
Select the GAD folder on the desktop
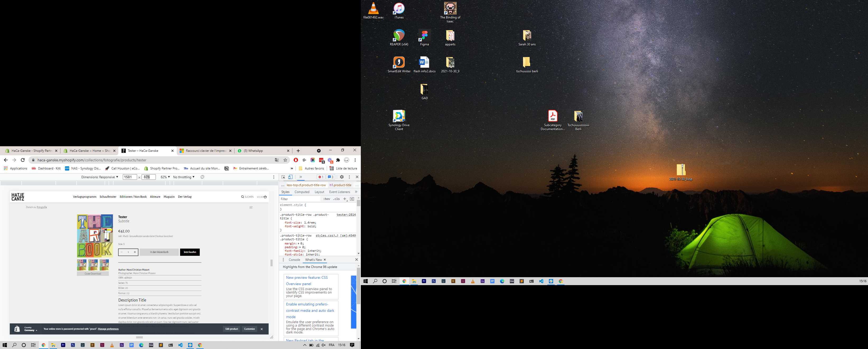point(424,92)
